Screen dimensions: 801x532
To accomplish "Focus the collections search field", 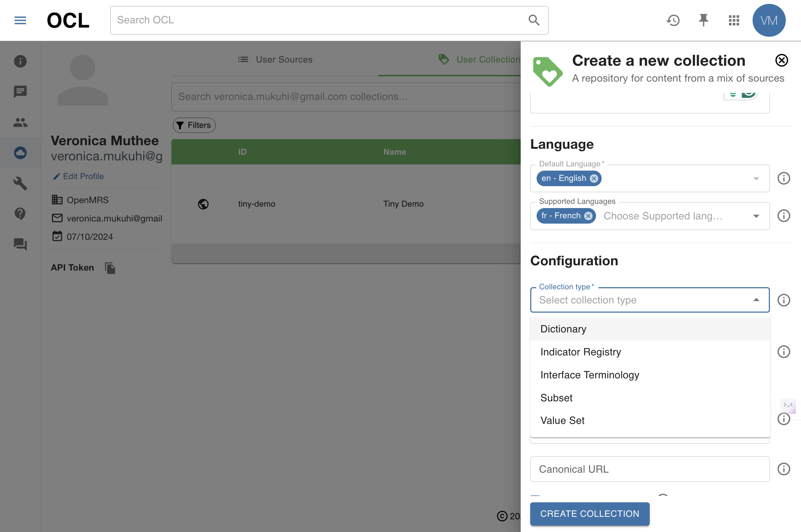I will [346, 97].
